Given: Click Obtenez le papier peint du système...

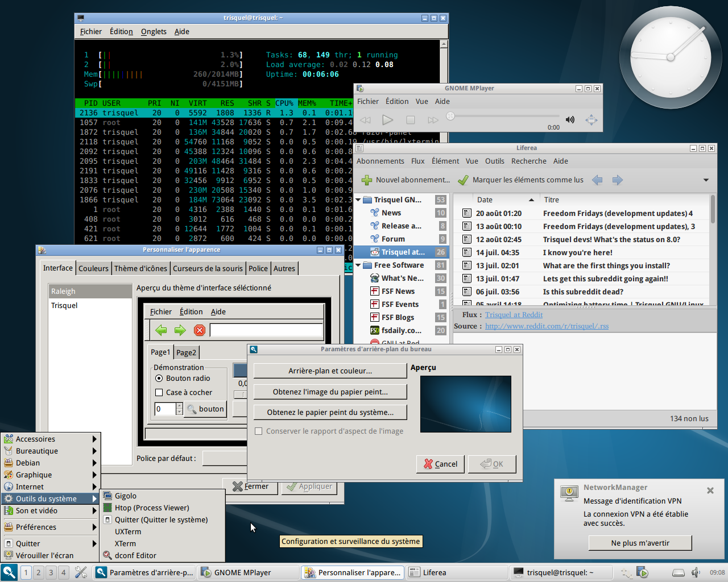Looking at the screenshot, I should [330, 412].
